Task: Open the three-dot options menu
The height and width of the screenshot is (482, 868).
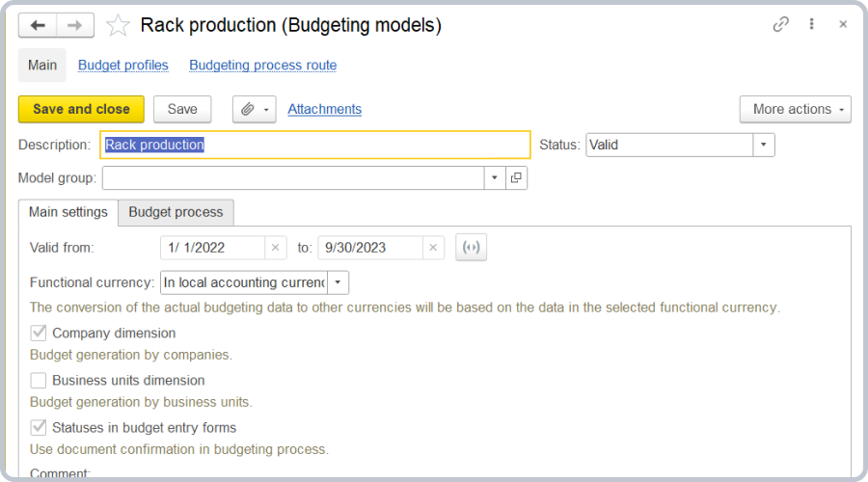Action: tap(812, 25)
